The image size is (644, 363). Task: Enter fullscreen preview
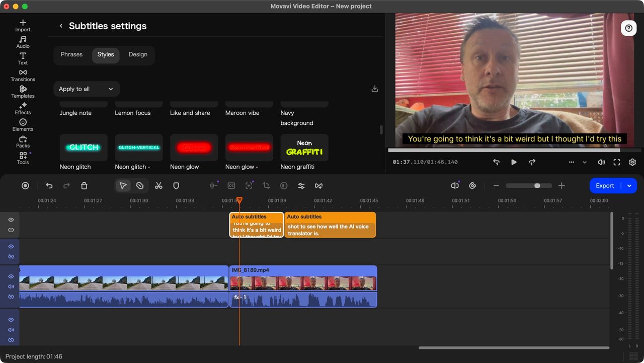[x=617, y=162]
